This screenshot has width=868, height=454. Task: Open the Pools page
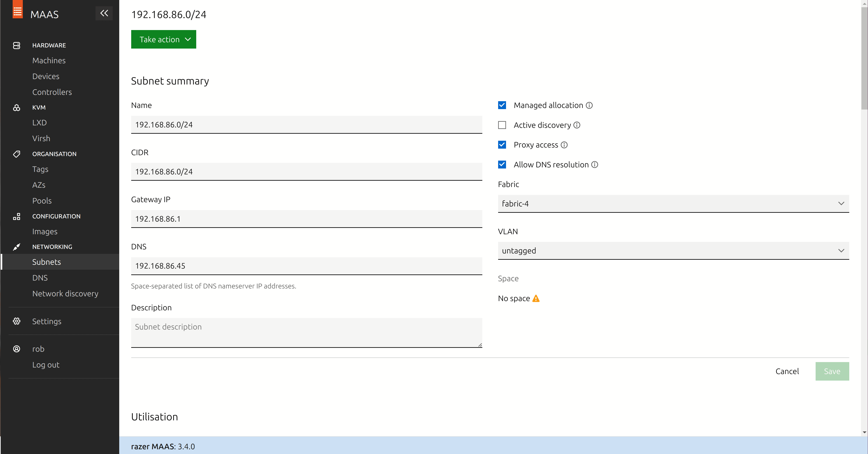pos(42,201)
